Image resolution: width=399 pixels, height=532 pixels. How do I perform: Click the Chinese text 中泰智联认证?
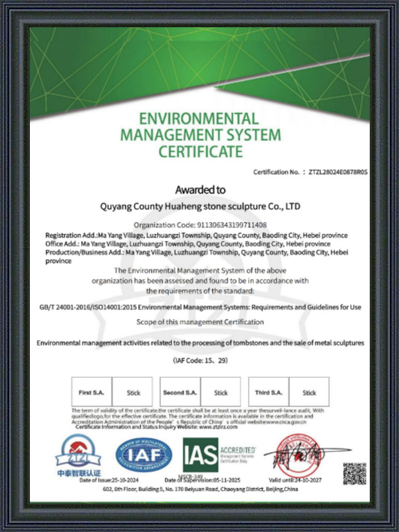[x=78, y=473]
